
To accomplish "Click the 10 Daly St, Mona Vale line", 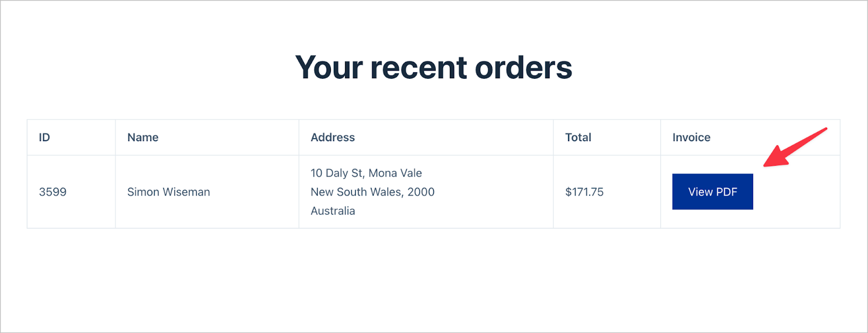I will [366, 173].
